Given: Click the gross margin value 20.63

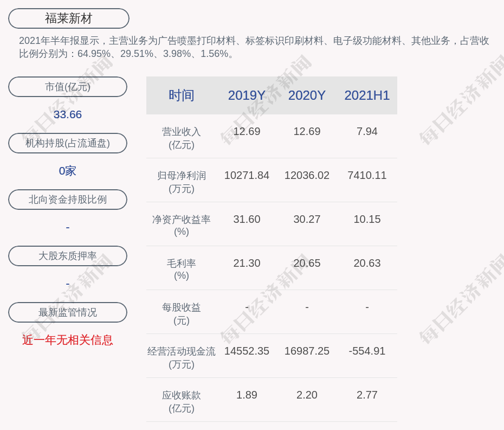Looking at the screenshot, I should pyautogui.click(x=367, y=263).
